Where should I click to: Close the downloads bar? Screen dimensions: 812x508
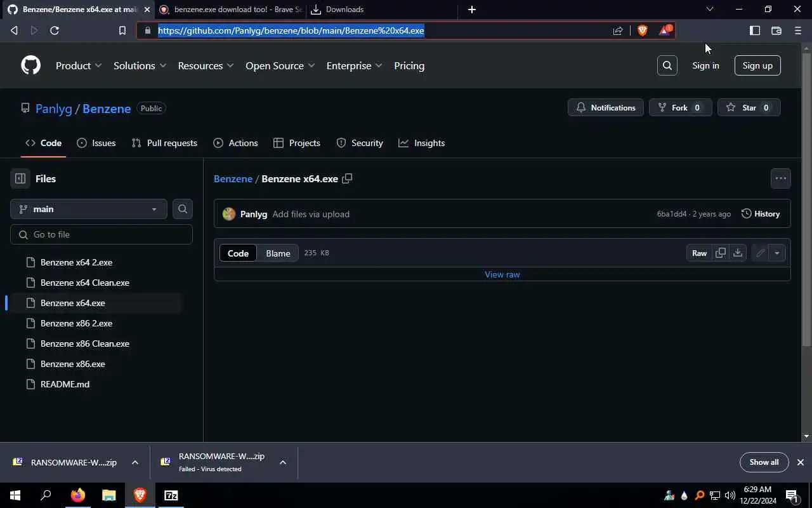tap(801, 462)
